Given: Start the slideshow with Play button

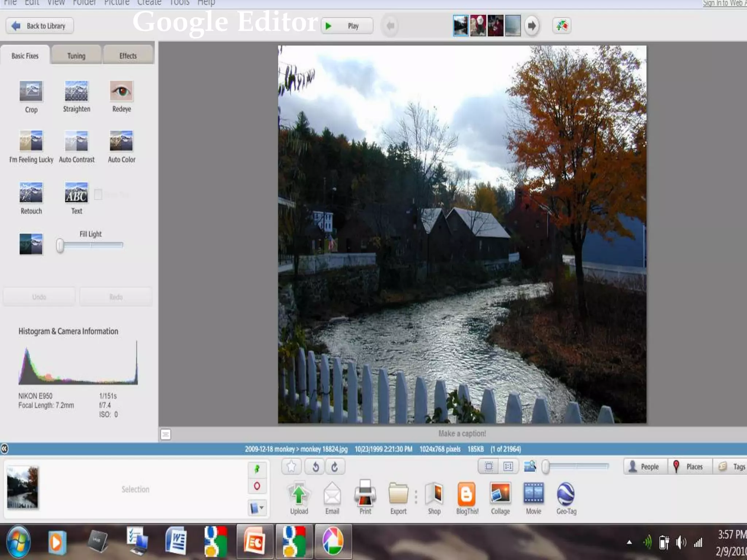Looking at the screenshot, I should [347, 26].
